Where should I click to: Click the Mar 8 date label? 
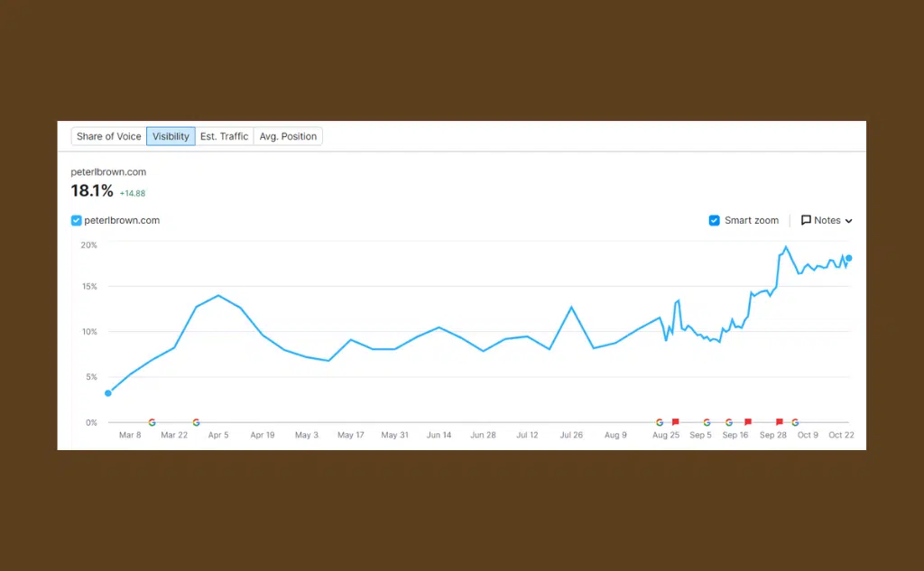point(130,435)
